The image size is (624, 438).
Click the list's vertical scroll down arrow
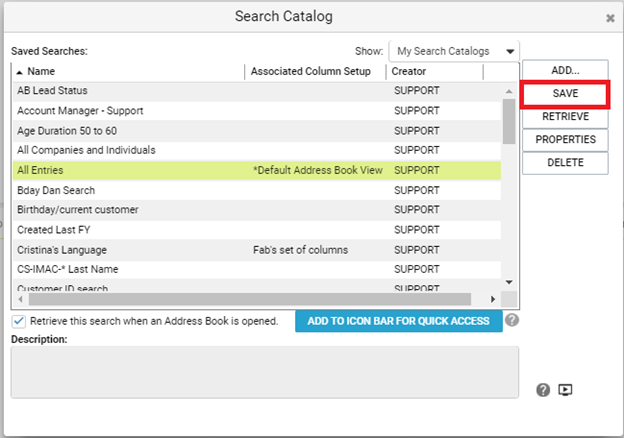[509, 282]
